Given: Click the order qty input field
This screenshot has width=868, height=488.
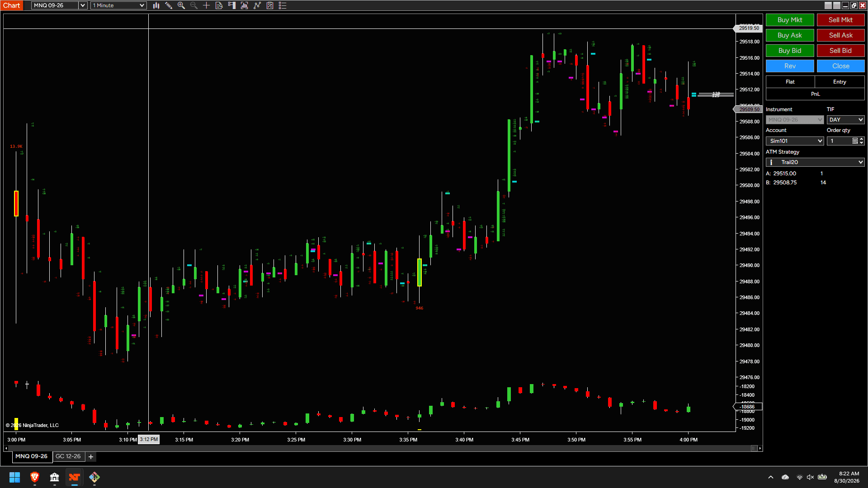Looking at the screenshot, I should point(840,141).
